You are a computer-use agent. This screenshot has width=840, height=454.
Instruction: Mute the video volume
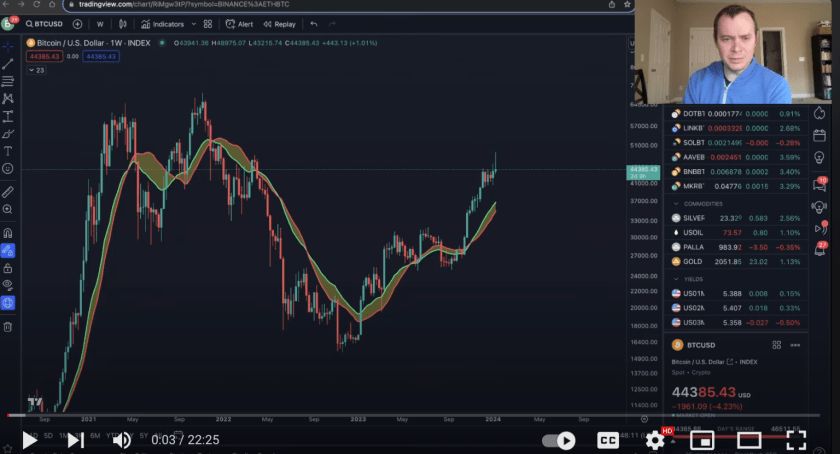point(122,440)
